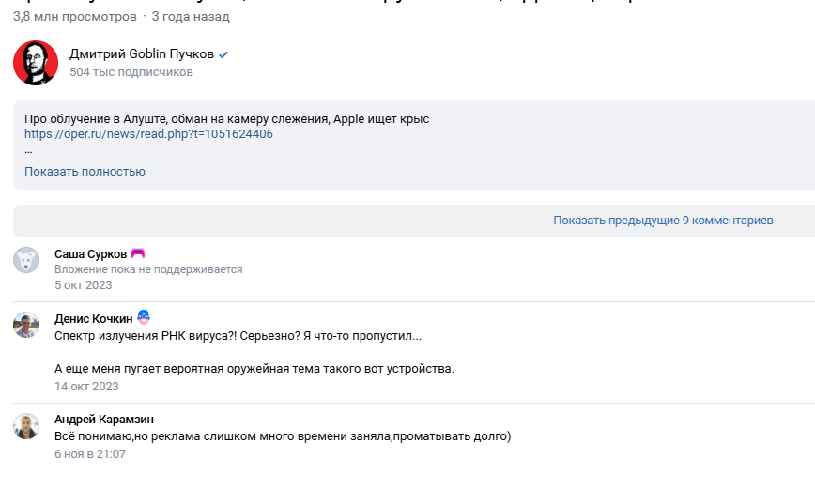Show previous 9 comments

(x=663, y=221)
